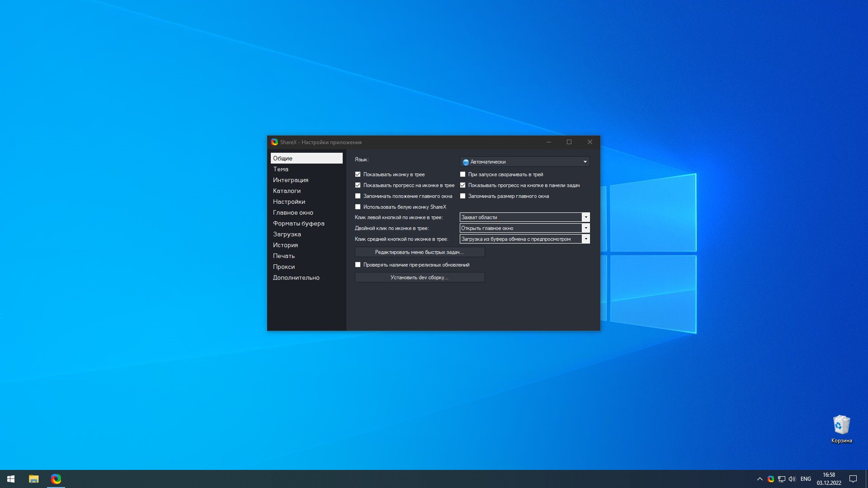Click the ShareX tray icon
The image size is (868, 488).
(x=771, y=479)
